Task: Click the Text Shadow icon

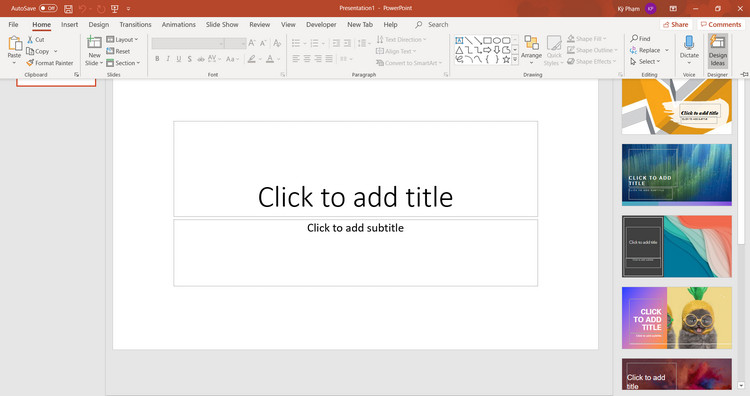Action: [190, 59]
